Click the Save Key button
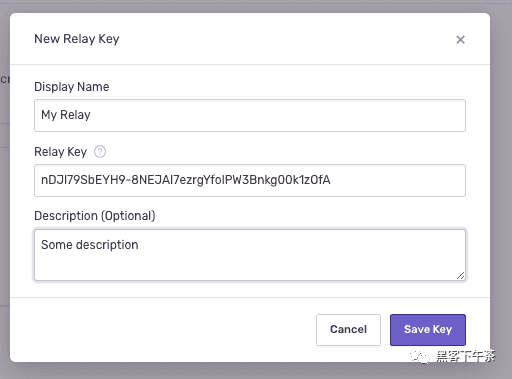The height and width of the screenshot is (379, 512). pos(428,330)
